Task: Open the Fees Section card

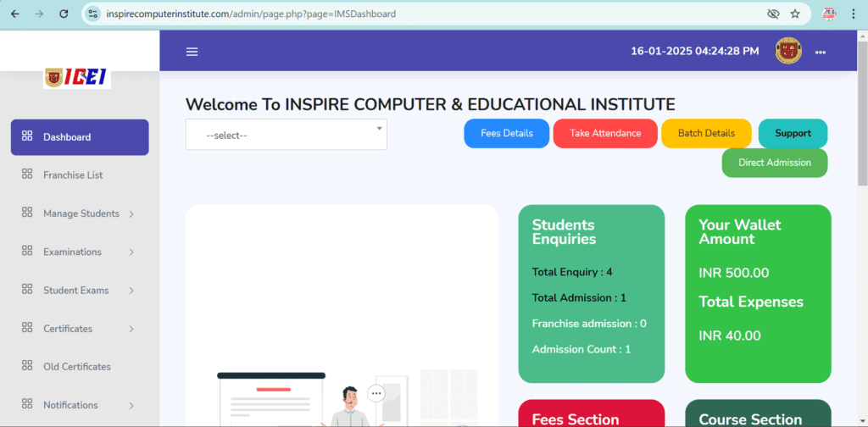Action: (591, 413)
